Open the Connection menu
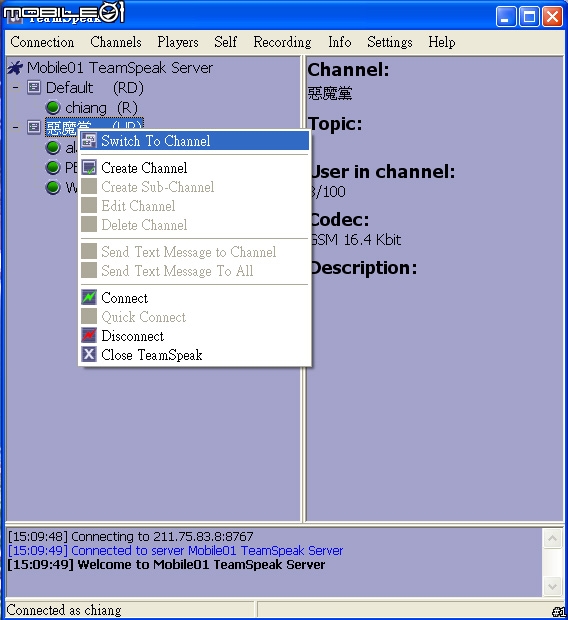Screen dimensions: 568x620 point(42,42)
